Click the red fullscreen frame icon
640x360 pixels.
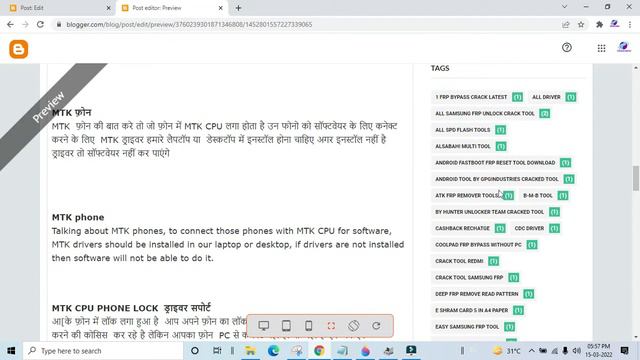click(x=331, y=326)
